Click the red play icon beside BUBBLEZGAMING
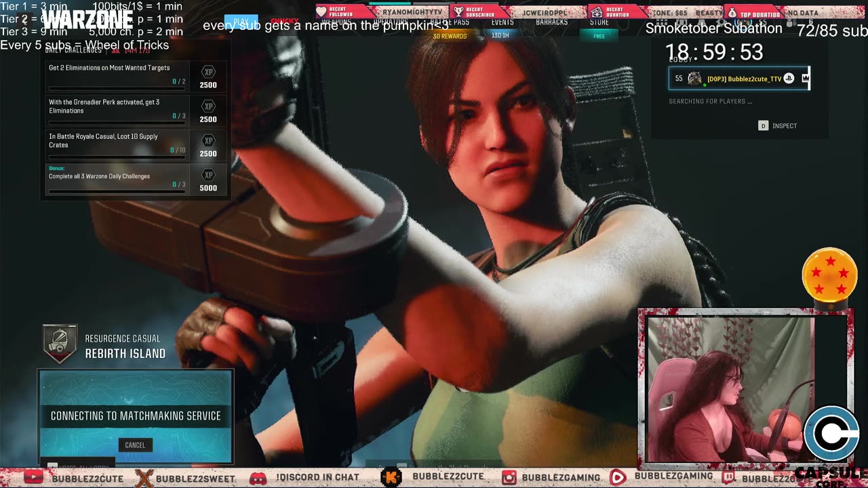Screen dimensions: 868x488 (618, 478)
